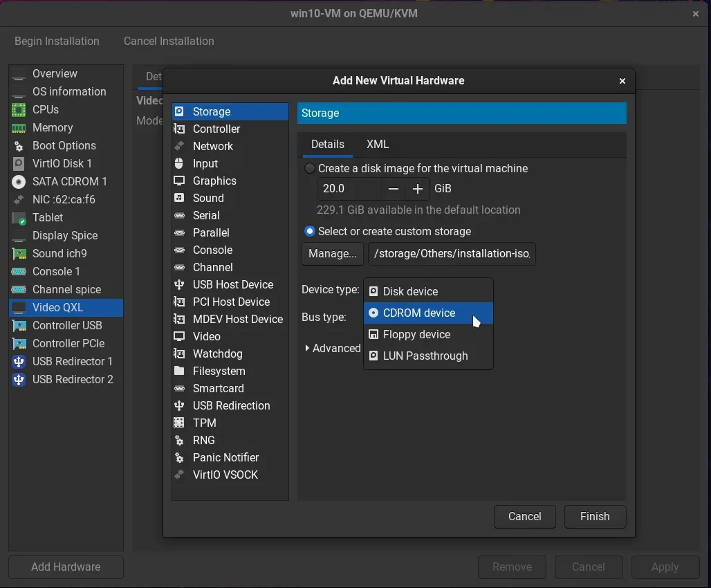
Task: Select the Graphics monitor icon
Action: pos(180,181)
